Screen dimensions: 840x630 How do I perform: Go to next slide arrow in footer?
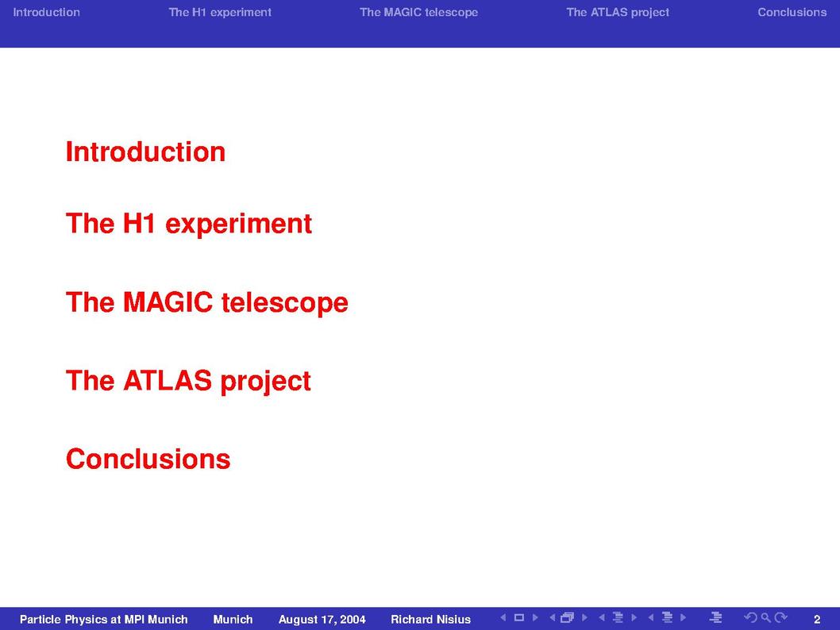click(x=534, y=617)
